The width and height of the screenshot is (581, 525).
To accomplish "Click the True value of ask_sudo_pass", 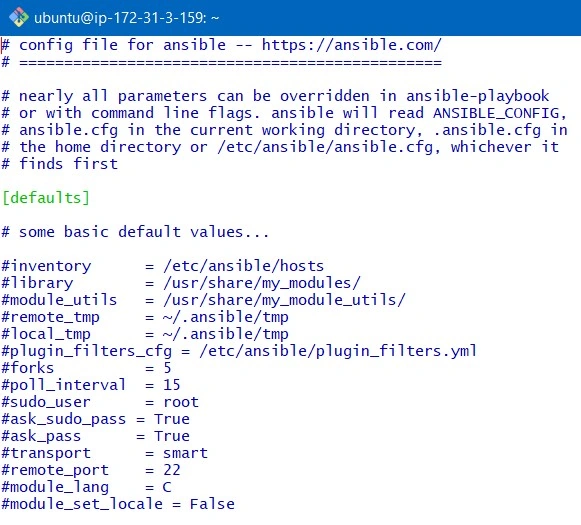I will click(172, 419).
